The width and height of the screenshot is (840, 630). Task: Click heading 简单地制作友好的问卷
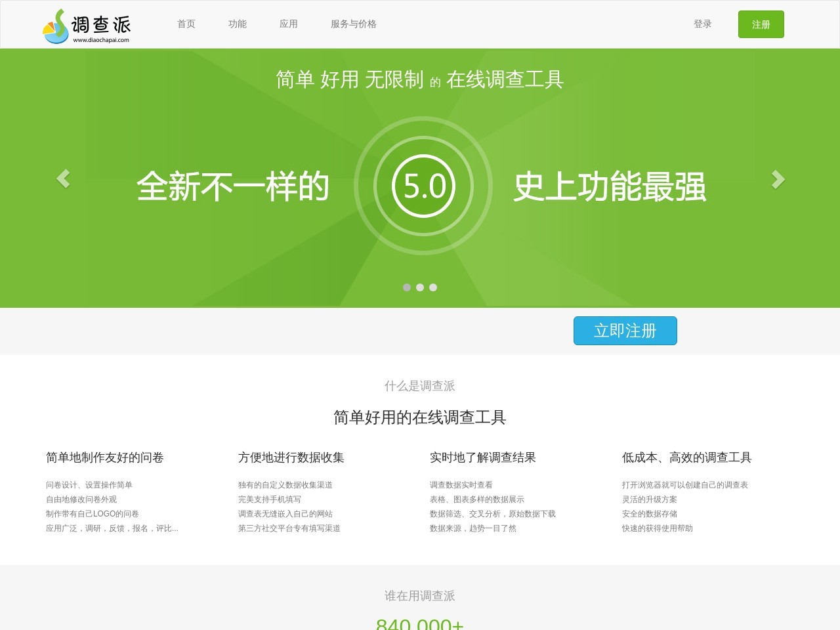(x=105, y=457)
